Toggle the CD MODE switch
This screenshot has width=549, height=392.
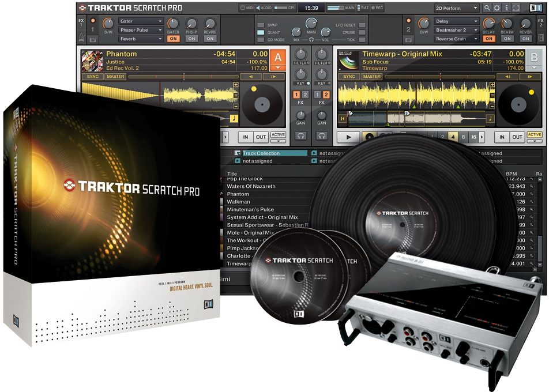(x=261, y=40)
